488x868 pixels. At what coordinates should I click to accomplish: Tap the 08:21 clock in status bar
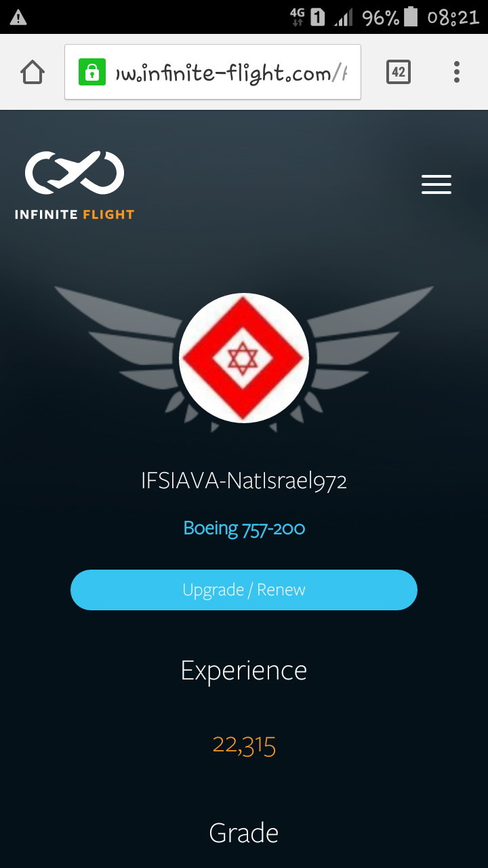coord(453,18)
